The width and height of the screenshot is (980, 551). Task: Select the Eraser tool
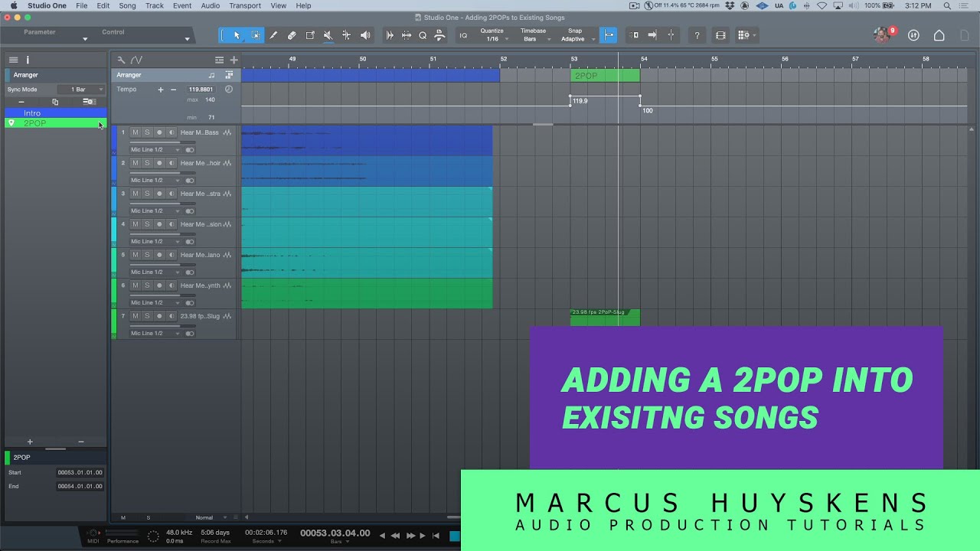click(x=292, y=35)
